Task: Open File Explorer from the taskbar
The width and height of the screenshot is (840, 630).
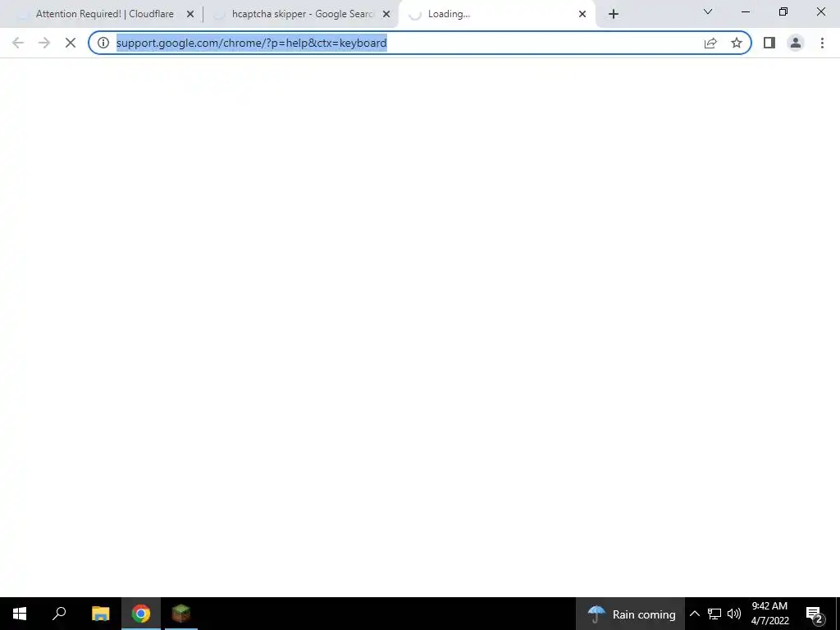Action: (x=100, y=614)
